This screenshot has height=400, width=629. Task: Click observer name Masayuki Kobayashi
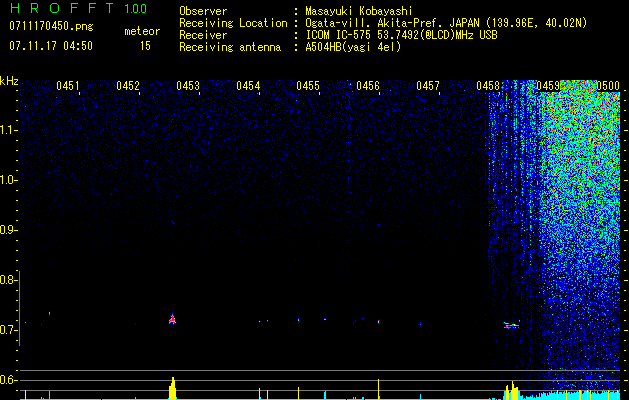click(x=359, y=11)
